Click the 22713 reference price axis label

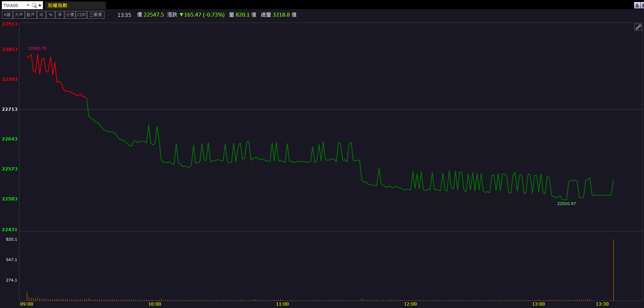coord(10,109)
